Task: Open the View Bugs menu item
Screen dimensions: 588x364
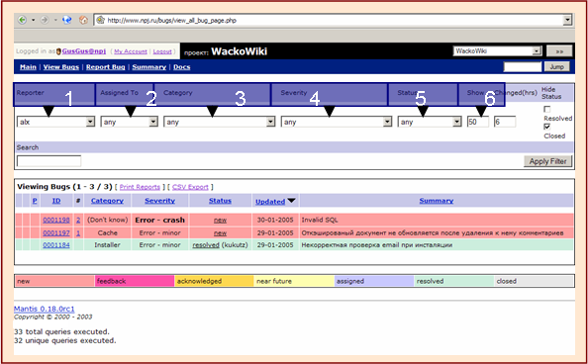Action: [x=61, y=67]
